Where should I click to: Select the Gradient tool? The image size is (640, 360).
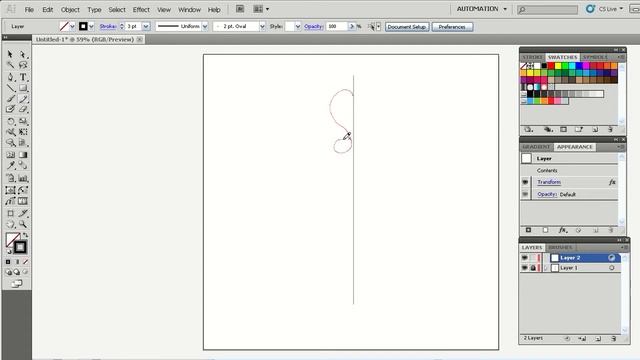pyautogui.click(x=23, y=155)
